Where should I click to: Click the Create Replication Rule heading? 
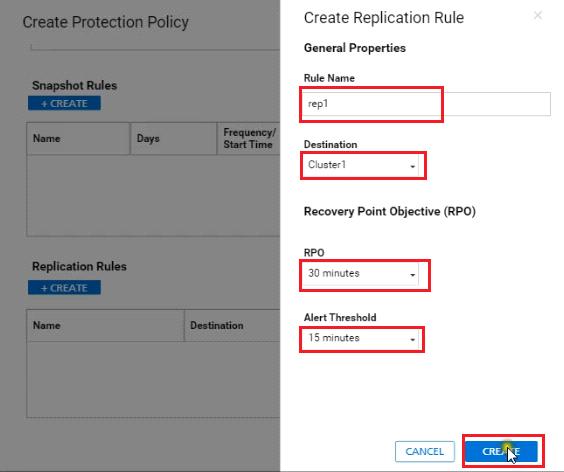point(384,18)
